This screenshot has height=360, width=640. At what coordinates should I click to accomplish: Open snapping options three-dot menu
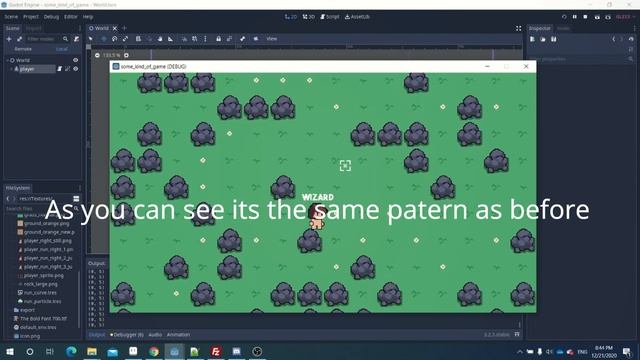click(205, 39)
